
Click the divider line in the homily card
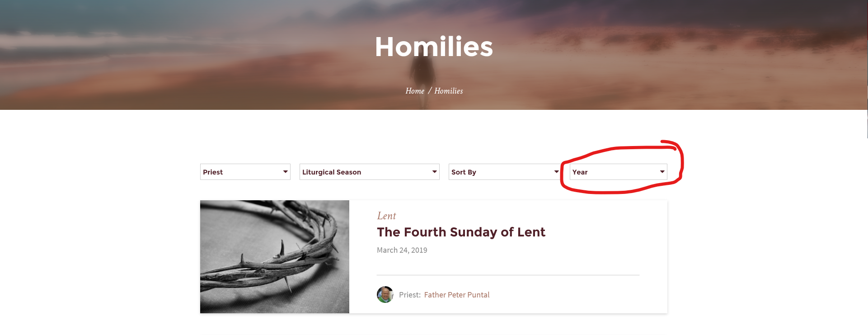click(x=508, y=275)
